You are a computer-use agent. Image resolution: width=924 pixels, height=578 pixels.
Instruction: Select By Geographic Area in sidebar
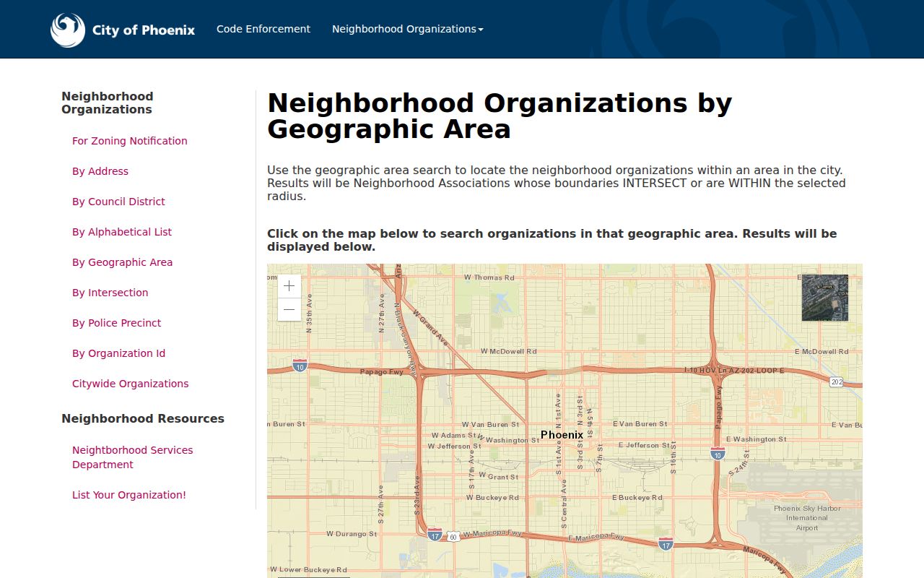pyautogui.click(x=123, y=262)
